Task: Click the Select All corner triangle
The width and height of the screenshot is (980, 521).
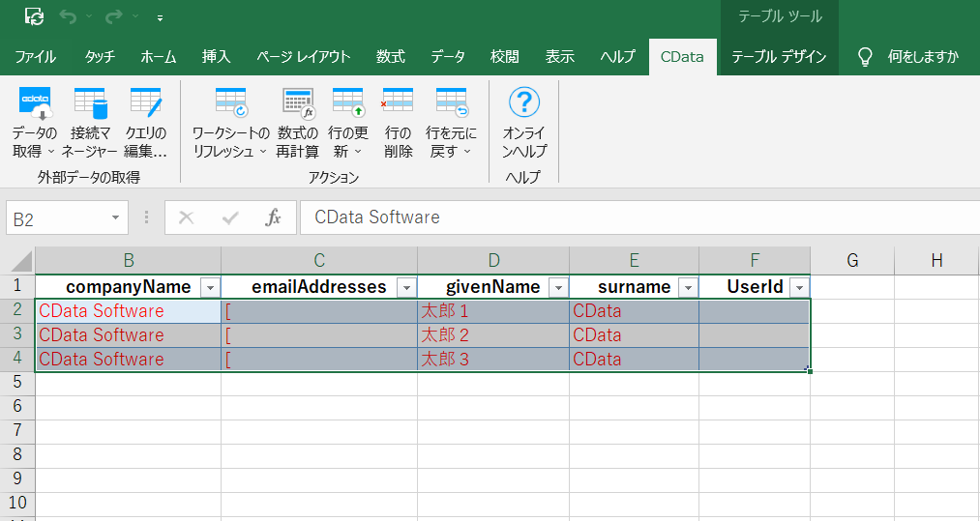Action: tap(21, 261)
